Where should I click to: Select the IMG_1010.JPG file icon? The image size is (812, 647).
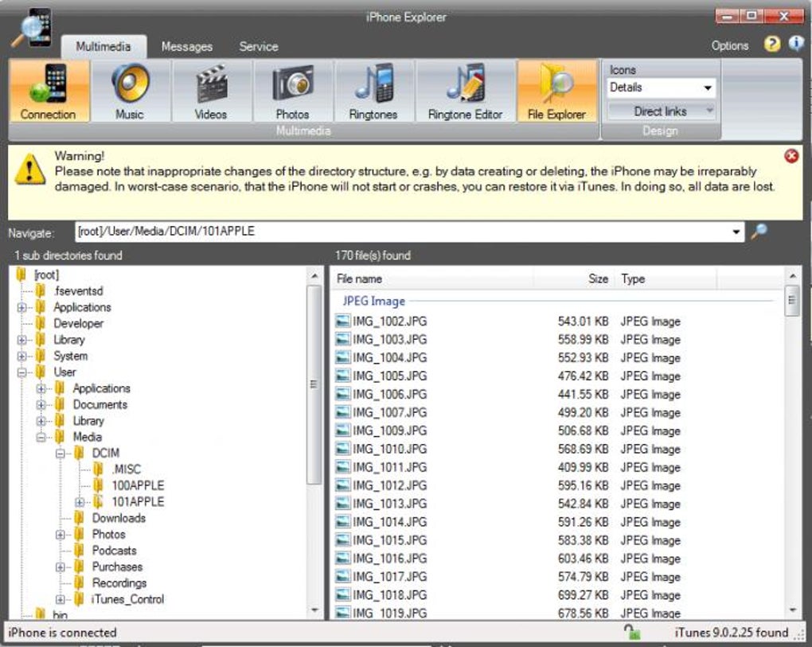click(x=342, y=449)
